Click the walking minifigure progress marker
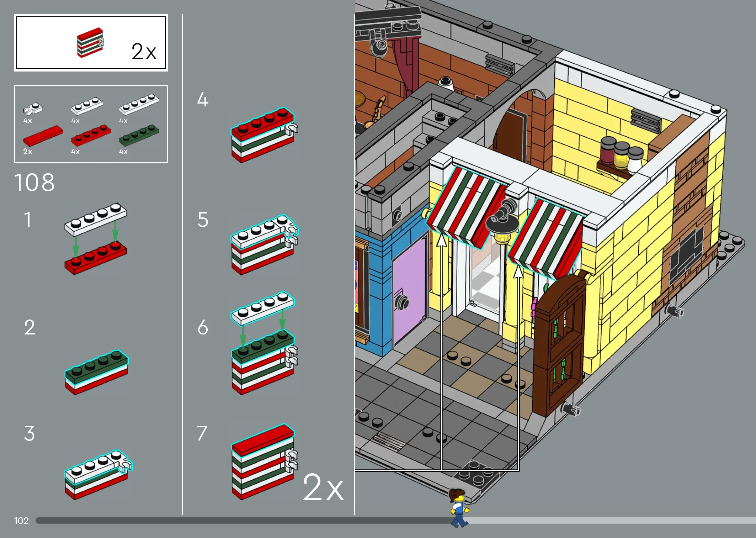The width and height of the screenshot is (756, 538). [x=459, y=508]
